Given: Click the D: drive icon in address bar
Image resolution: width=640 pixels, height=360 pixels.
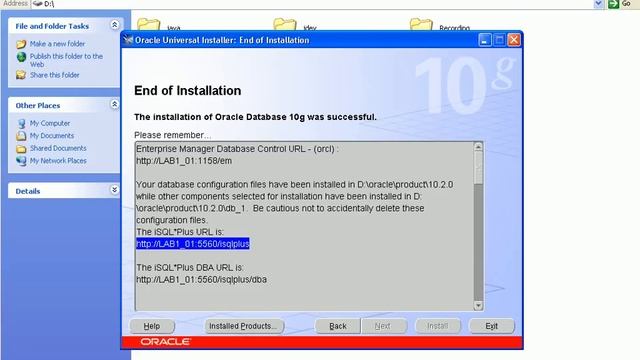Looking at the screenshot, I should [38, 4].
